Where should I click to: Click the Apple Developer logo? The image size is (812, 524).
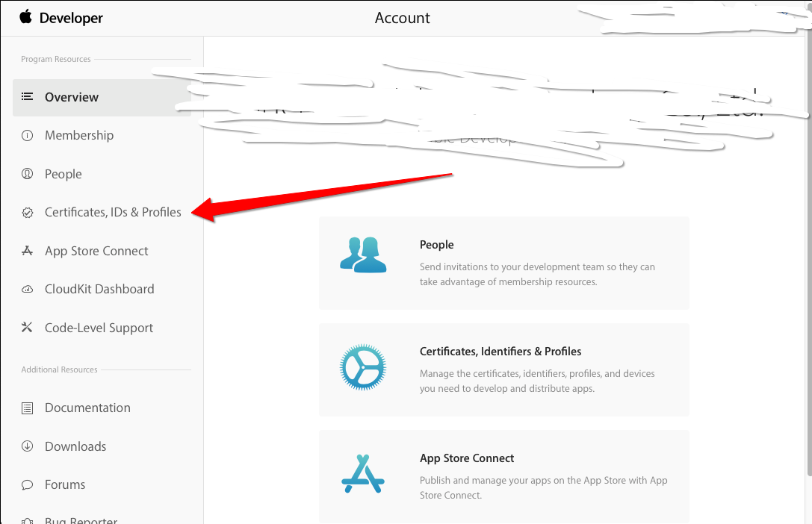coord(26,16)
